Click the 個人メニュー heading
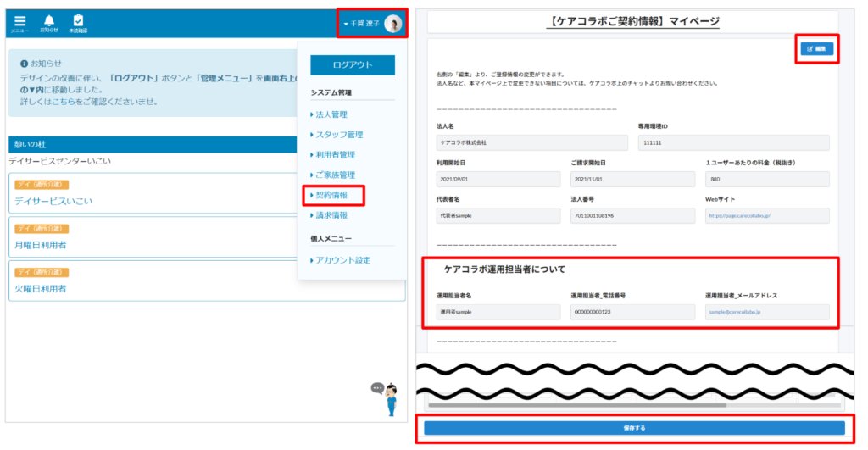The image size is (868, 450). coord(331,239)
